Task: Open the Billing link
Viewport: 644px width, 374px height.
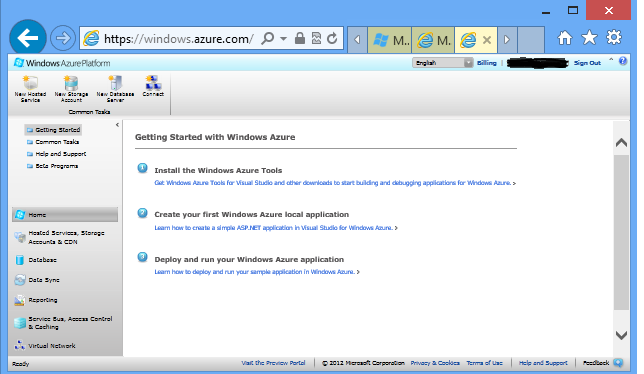Action: tap(487, 63)
